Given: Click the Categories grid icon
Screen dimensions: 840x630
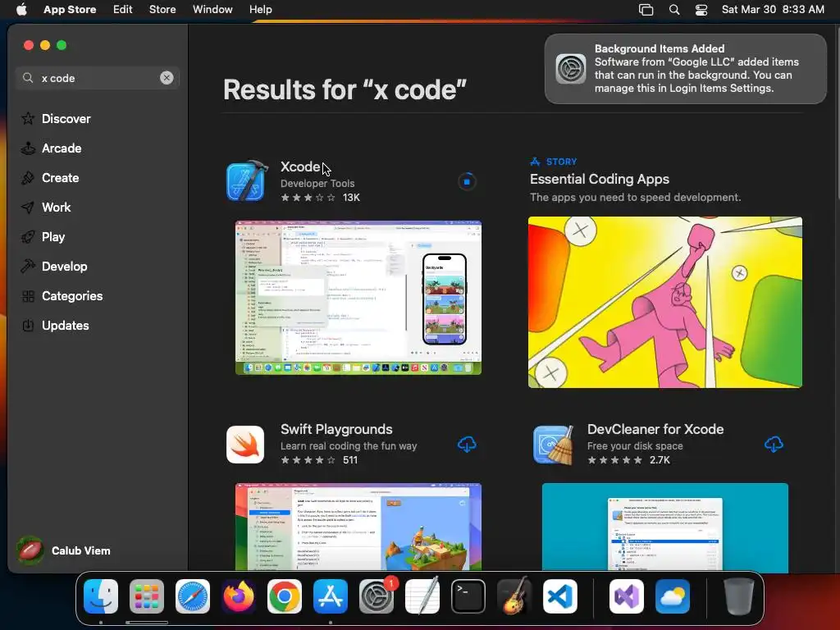Looking at the screenshot, I should tap(28, 295).
